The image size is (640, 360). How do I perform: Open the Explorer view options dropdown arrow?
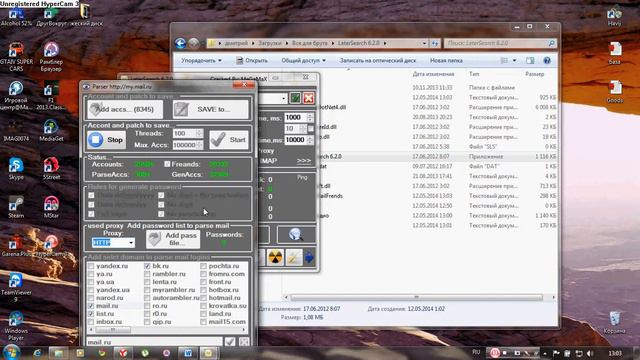point(514,60)
